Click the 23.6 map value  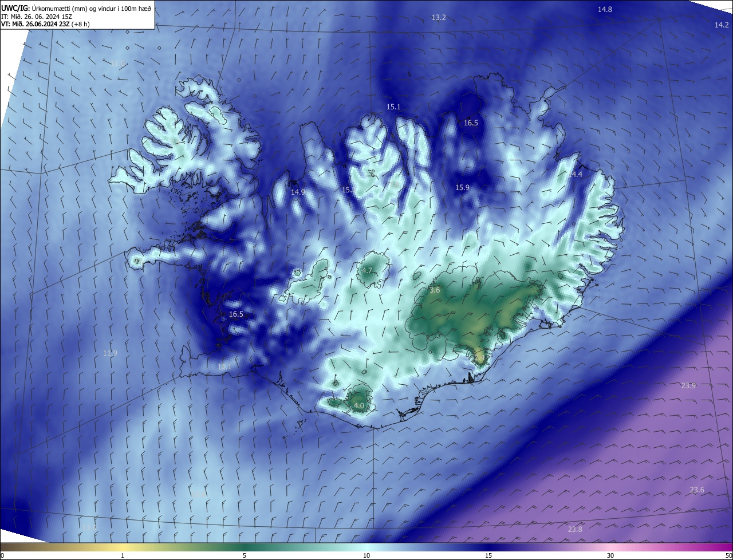[697, 490]
